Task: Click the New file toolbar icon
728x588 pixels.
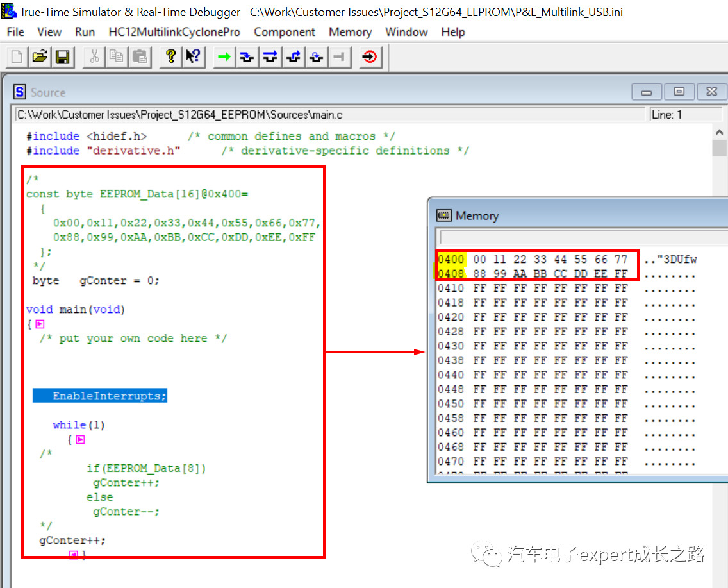Action: coord(17,57)
